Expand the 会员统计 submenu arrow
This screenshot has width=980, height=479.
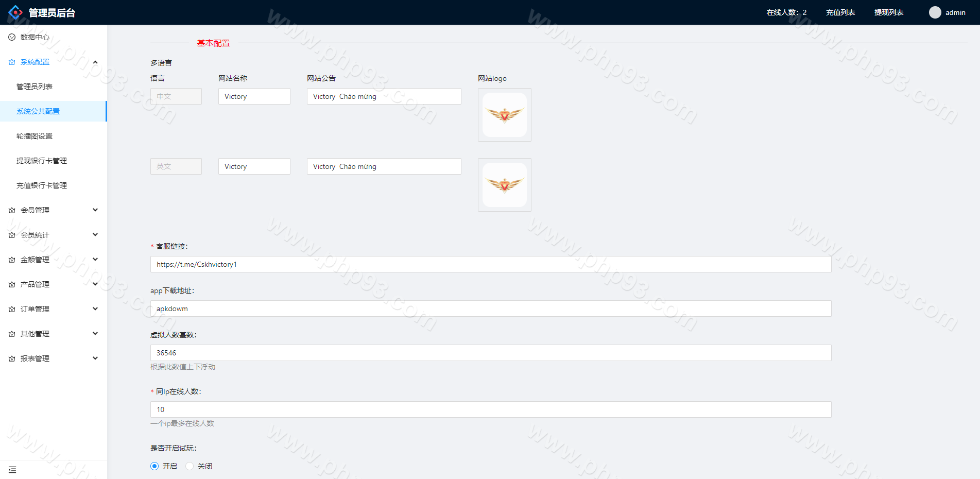(95, 235)
